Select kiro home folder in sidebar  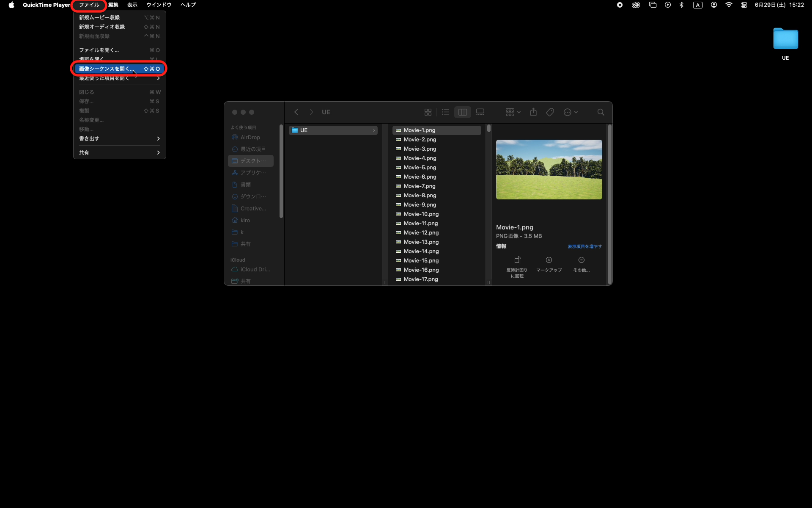point(251,220)
